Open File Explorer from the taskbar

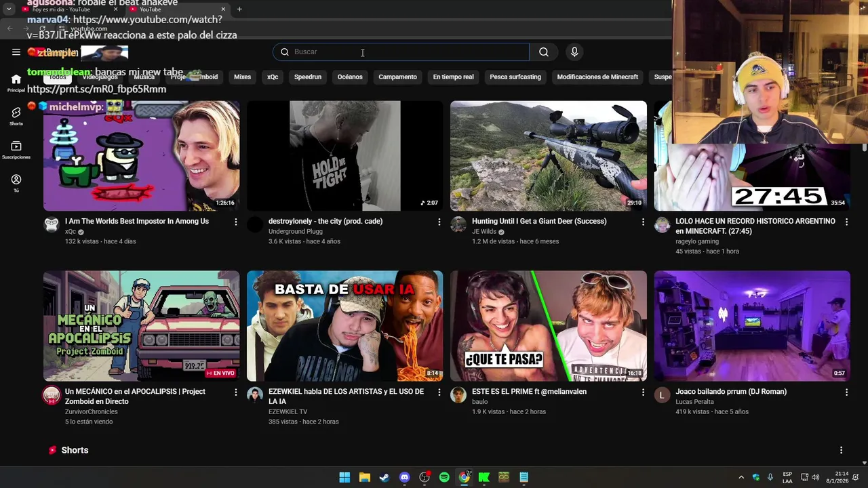[364, 477]
